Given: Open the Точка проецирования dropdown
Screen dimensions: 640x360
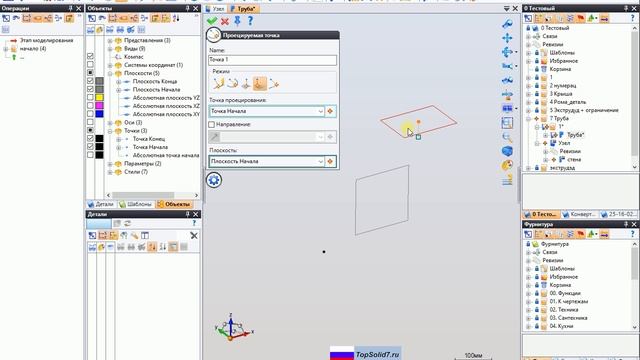Looking at the screenshot, I should point(320,111).
